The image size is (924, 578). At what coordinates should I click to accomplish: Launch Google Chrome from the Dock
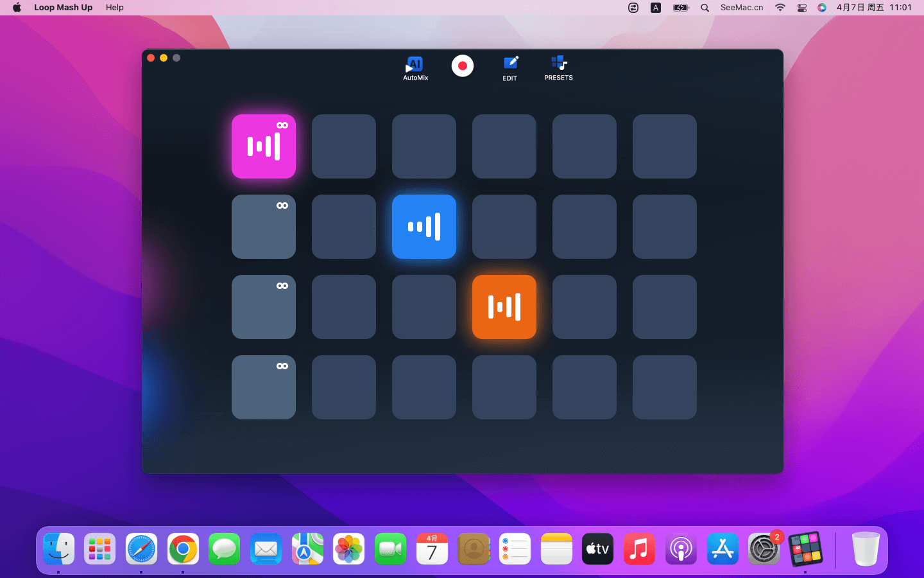coord(183,549)
